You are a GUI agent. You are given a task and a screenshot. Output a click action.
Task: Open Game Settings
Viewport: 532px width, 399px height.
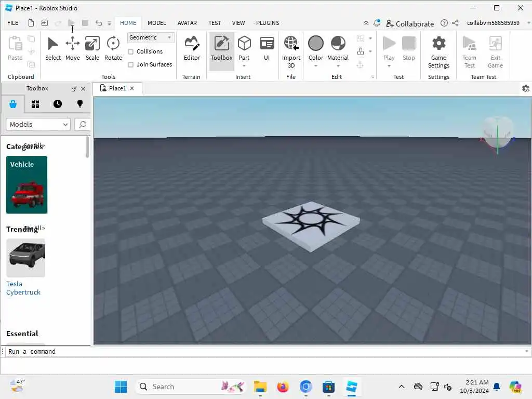[x=438, y=52]
